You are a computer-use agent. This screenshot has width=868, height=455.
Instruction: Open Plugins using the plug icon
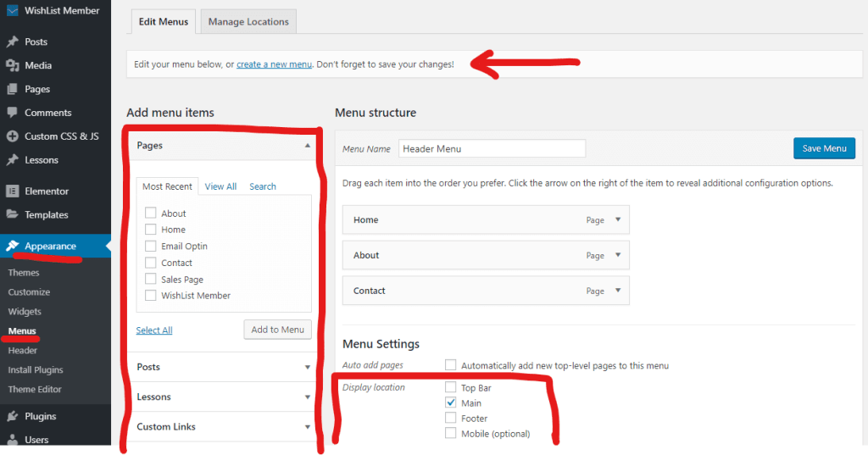coord(12,416)
